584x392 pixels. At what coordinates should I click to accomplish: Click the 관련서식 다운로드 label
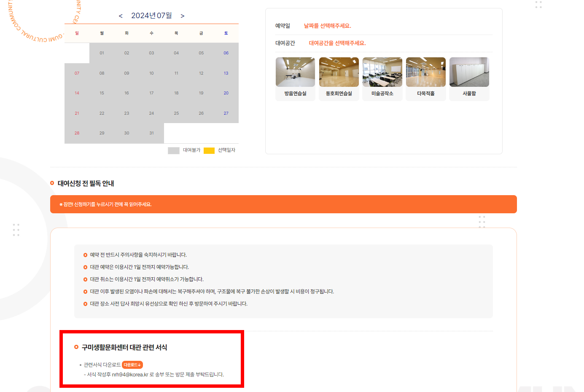click(102, 365)
